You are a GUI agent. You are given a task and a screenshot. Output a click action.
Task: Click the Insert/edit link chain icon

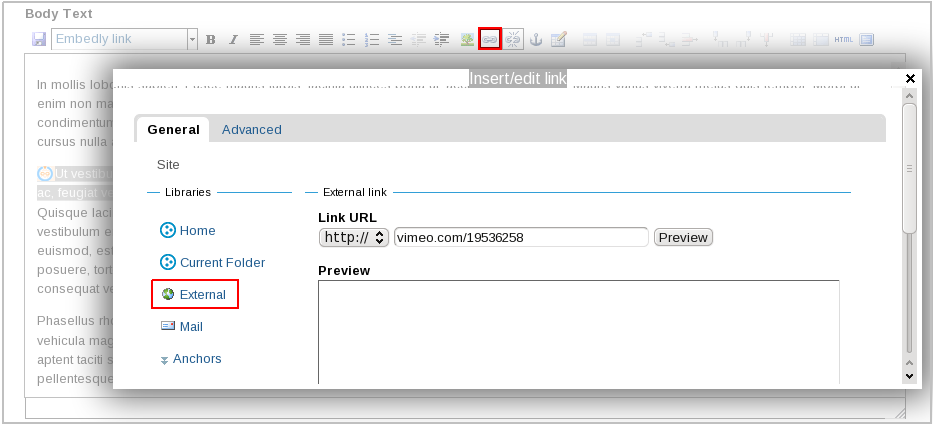pos(490,40)
